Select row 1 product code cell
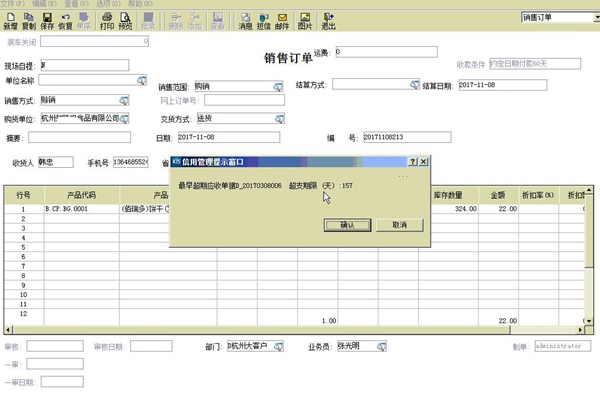 point(82,209)
